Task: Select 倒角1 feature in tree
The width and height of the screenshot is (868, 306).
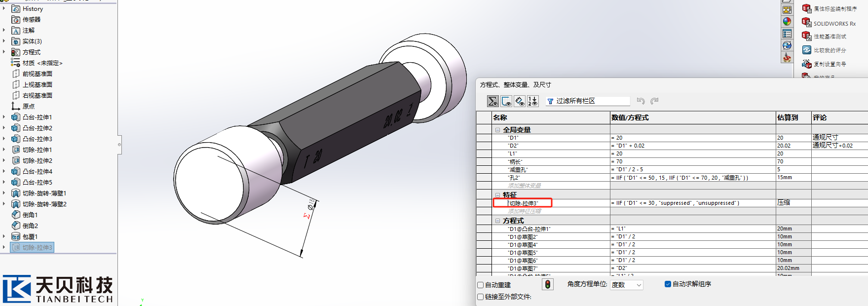Action: (30, 215)
